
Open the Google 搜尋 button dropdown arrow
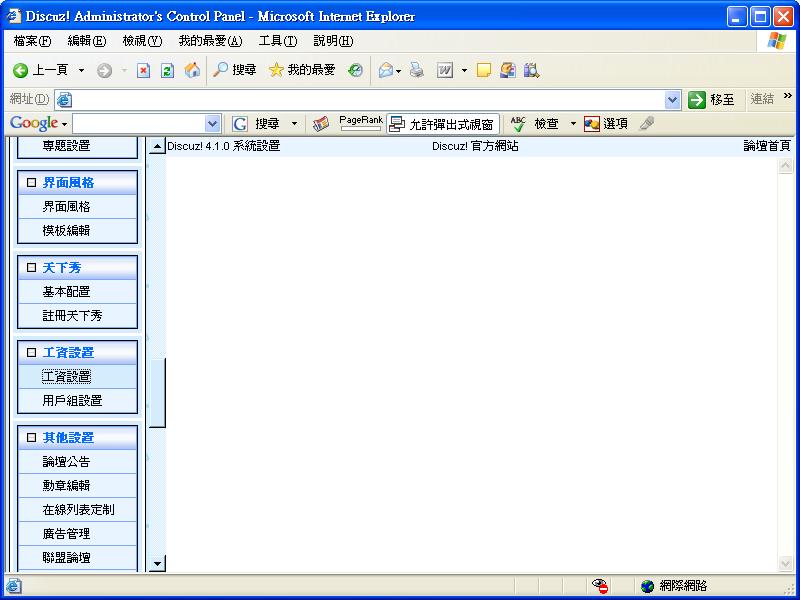pyautogui.click(x=294, y=123)
